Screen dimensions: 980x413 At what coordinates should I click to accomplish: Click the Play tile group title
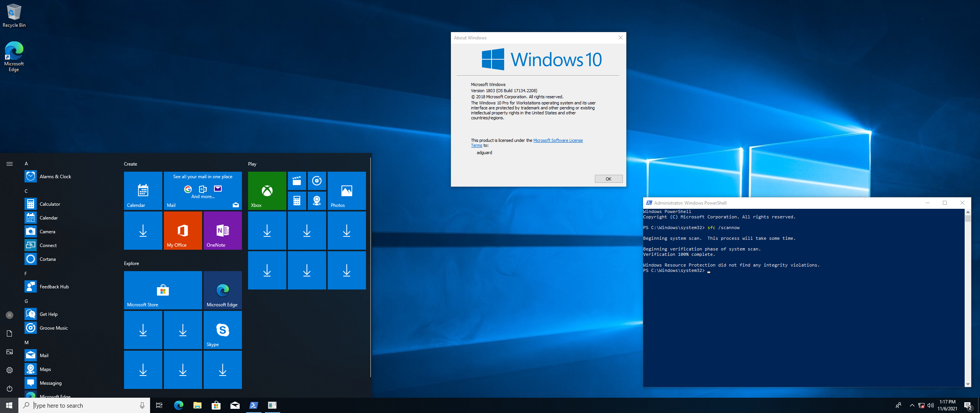[252, 164]
